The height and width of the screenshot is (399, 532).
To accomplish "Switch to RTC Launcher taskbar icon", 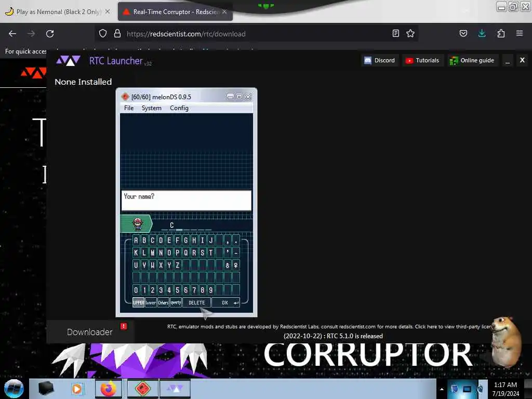I will (175, 389).
